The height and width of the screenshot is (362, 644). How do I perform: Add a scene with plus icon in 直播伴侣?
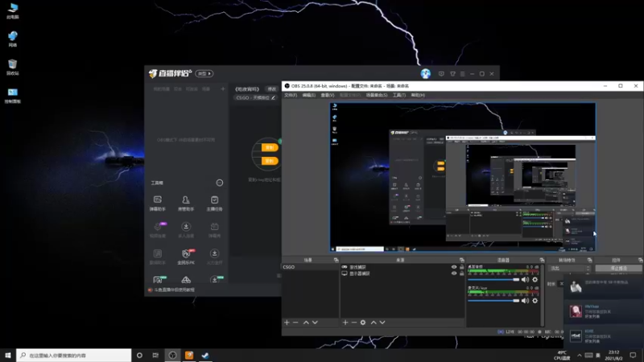(223, 88)
